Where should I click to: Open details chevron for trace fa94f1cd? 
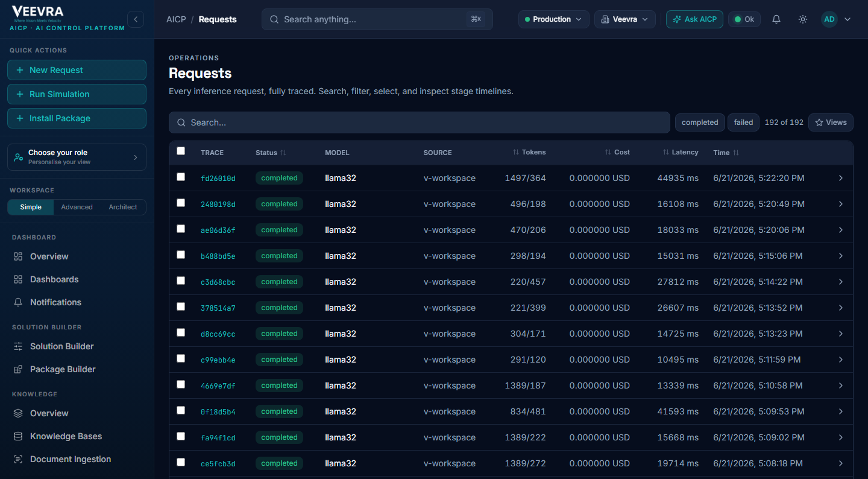(x=841, y=437)
